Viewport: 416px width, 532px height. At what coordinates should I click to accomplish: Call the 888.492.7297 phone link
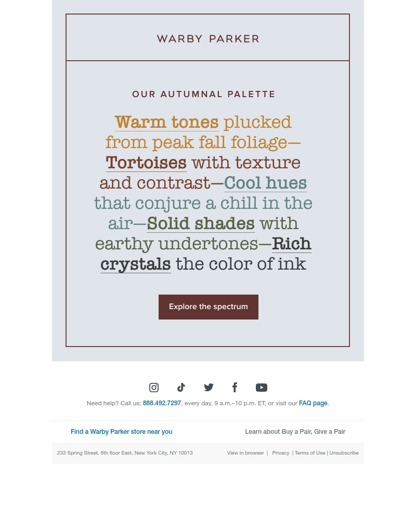(162, 403)
